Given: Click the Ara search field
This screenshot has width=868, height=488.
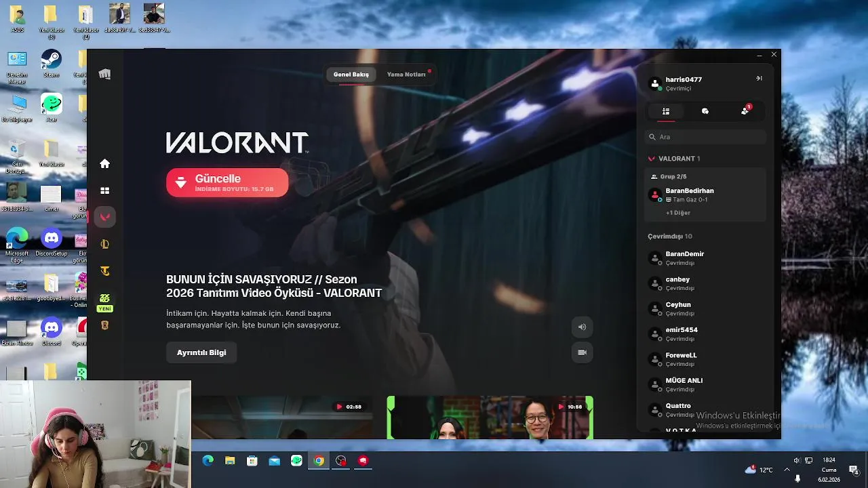Looking at the screenshot, I should tap(705, 137).
